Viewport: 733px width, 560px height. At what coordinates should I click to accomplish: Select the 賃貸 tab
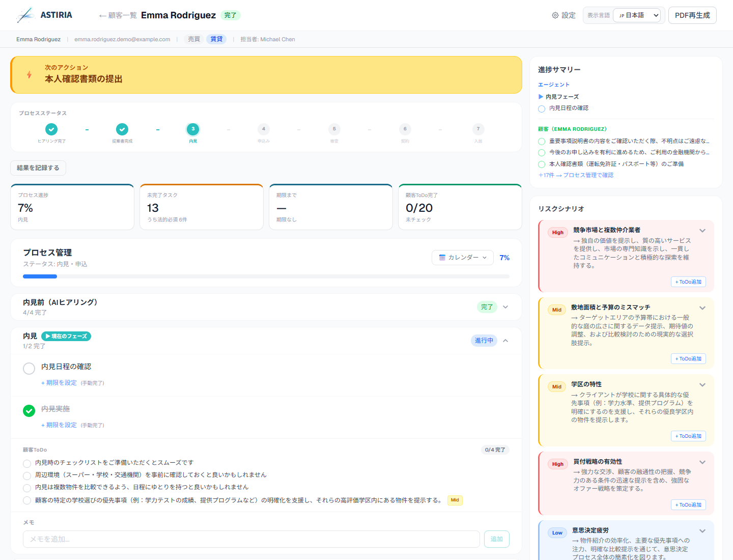click(216, 39)
